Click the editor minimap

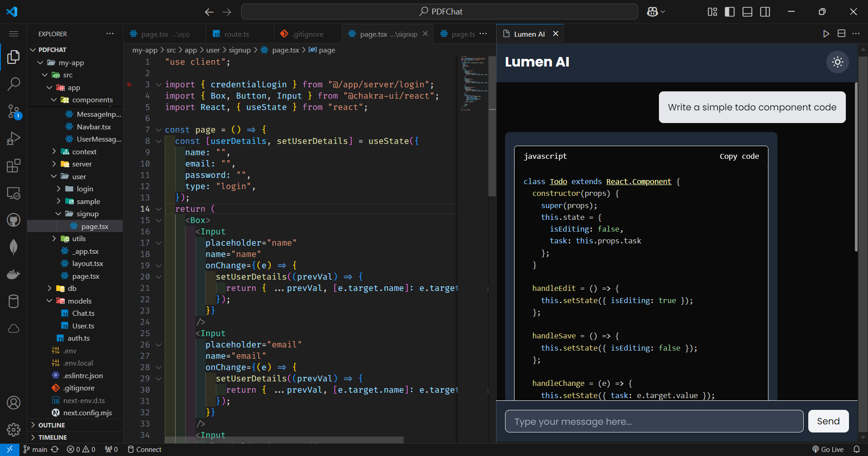click(x=474, y=84)
